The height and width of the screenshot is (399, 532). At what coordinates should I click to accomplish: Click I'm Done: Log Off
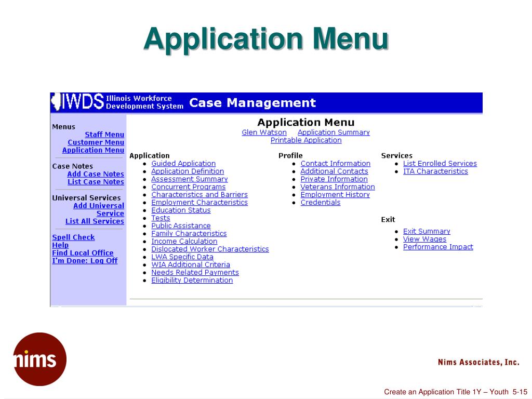coord(85,261)
